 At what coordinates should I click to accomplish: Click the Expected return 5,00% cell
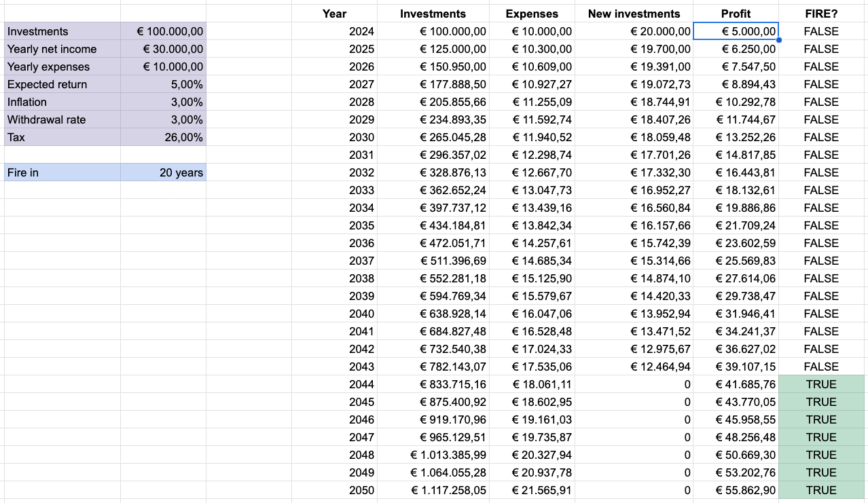[x=163, y=84]
